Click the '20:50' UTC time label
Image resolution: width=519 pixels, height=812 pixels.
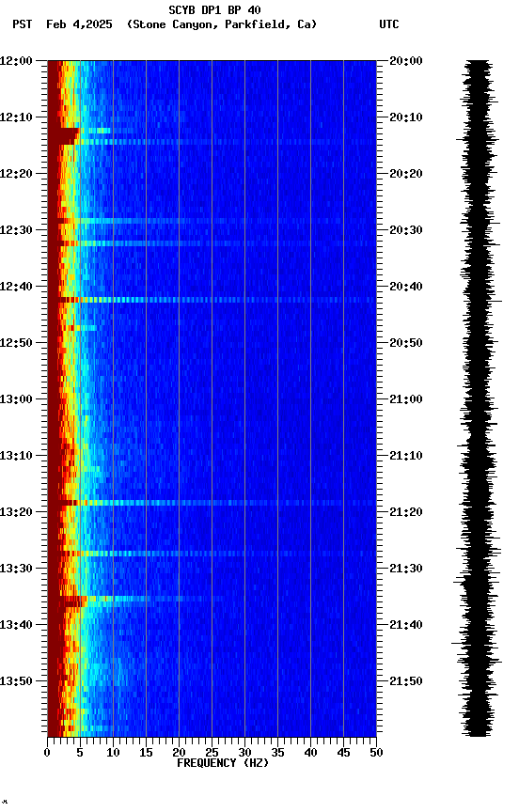[x=406, y=343]
